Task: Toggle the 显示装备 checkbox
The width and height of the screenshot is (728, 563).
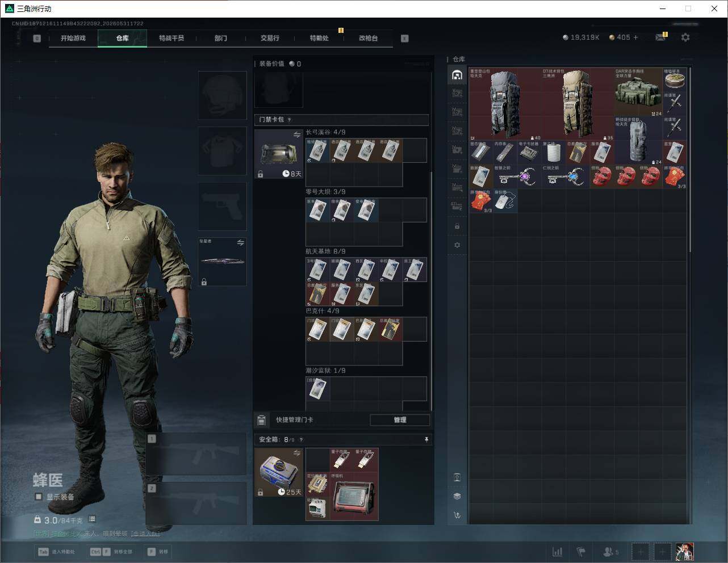Action: point(39,497)
